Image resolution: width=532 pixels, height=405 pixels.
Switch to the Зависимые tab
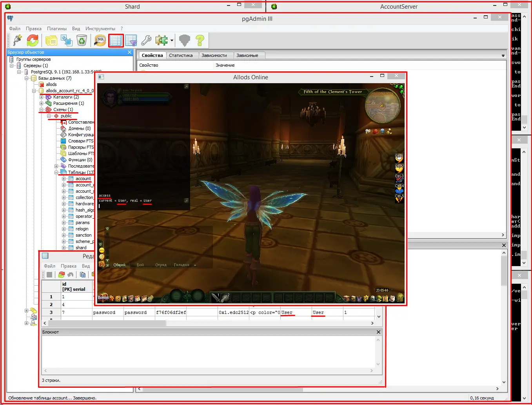point(247,55)
